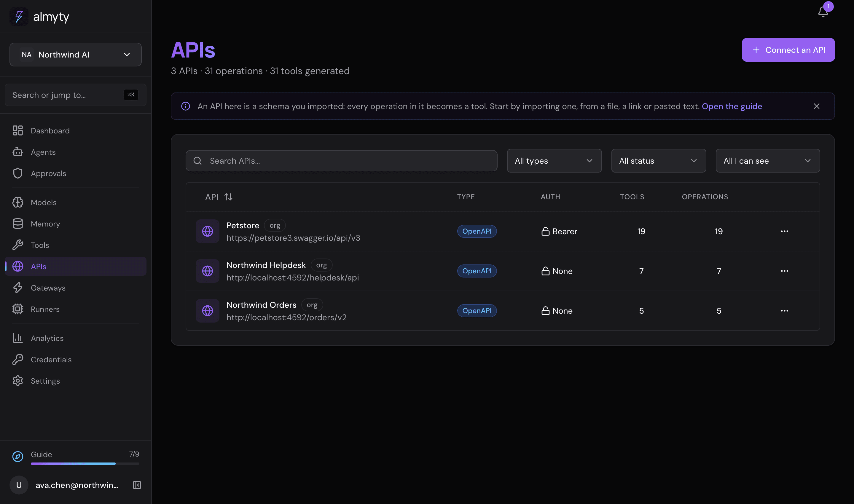The height and width of the screenshot is (504, 854).
Task: Click the Petstore org tag
Action: (275, 225)
